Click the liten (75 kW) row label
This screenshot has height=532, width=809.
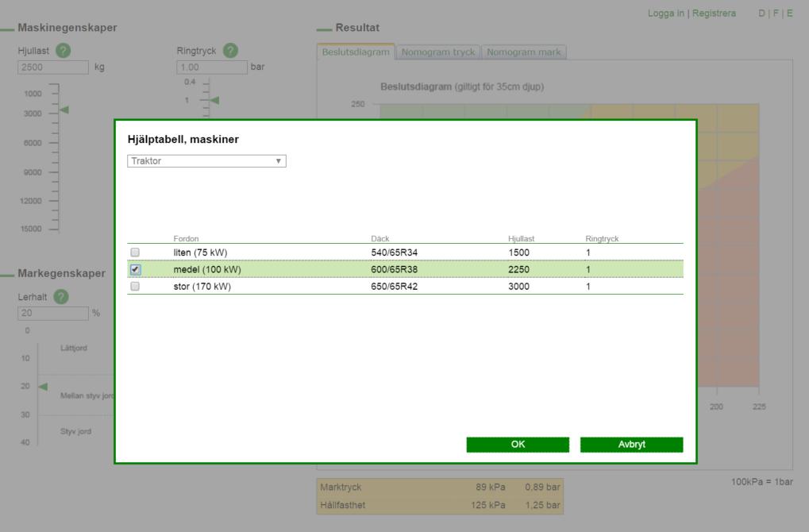[200, 253]
